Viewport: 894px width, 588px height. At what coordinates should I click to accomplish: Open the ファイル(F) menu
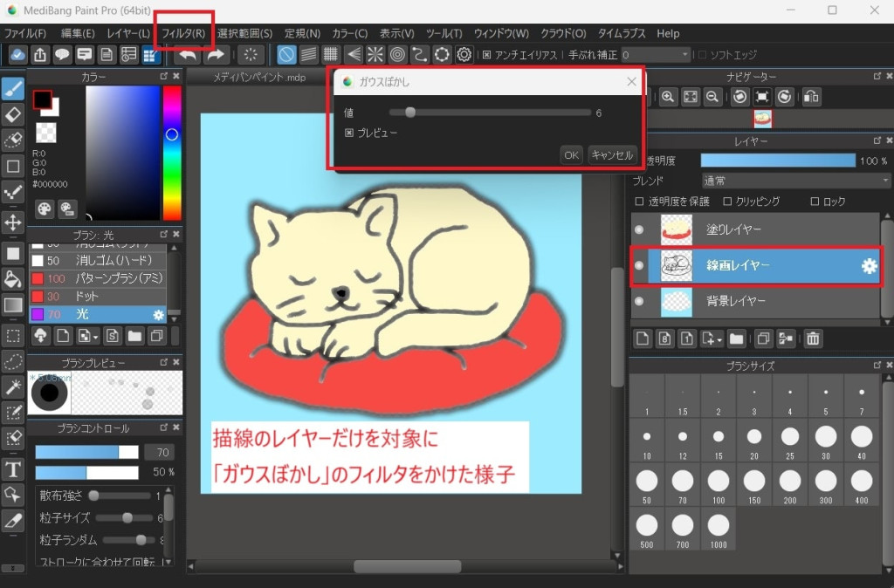[x=25, y=34]
